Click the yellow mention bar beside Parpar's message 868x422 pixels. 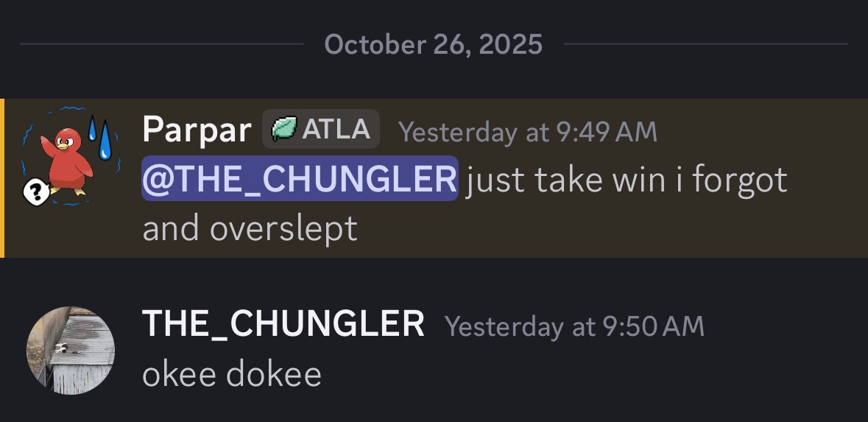coord(2,178)
